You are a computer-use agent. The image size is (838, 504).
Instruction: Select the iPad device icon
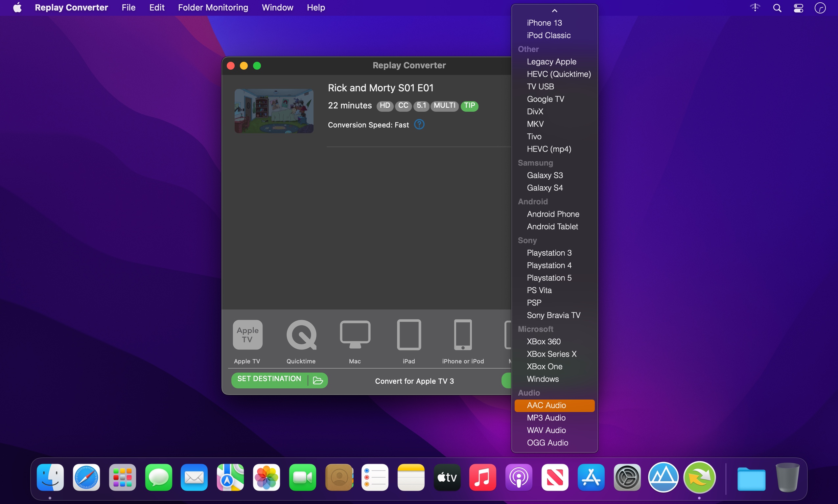pos(409,334)
